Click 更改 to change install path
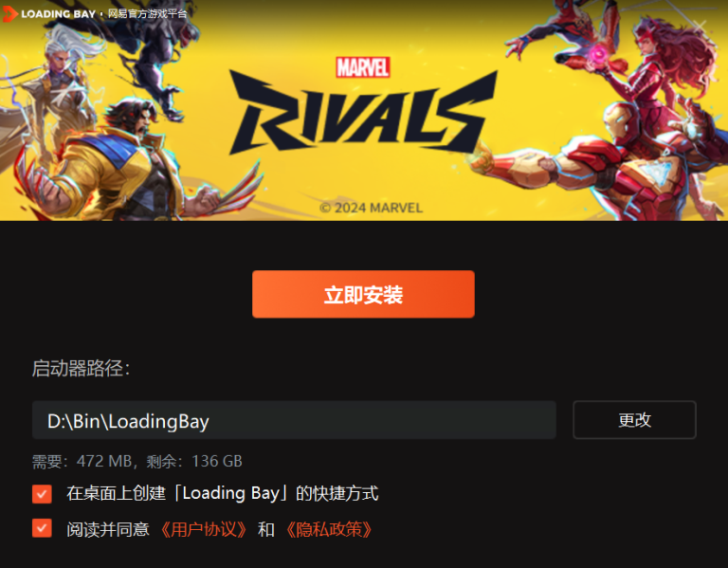 click(x=634, y=420)
